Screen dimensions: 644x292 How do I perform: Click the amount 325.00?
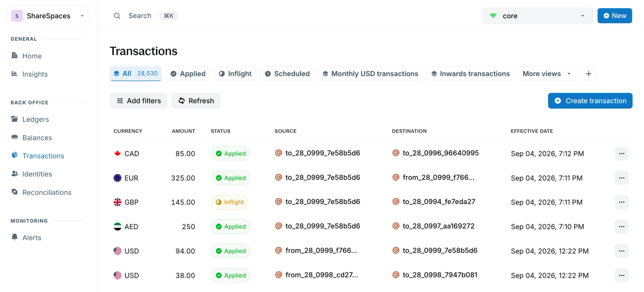click(x=183, y=178)
